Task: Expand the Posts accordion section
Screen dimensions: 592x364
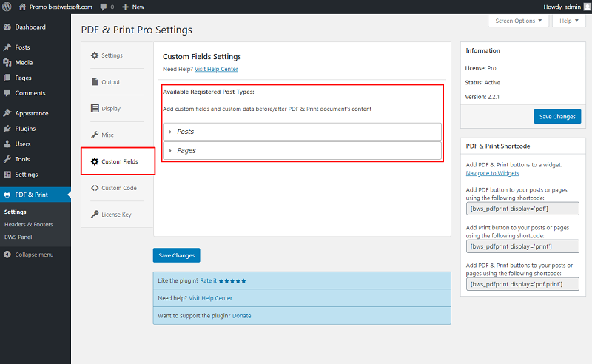Action: pyautogui.click(x=302, y=132)
